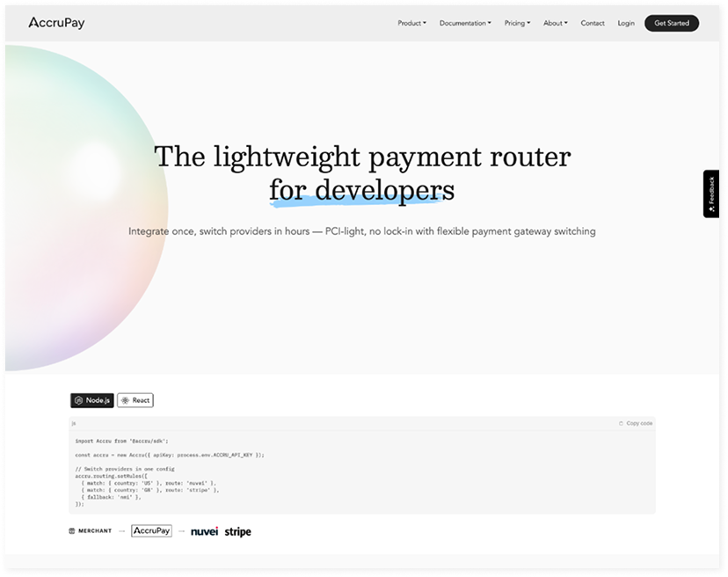Click the Merchant store icon in the flow diagram

pos(72,530)
